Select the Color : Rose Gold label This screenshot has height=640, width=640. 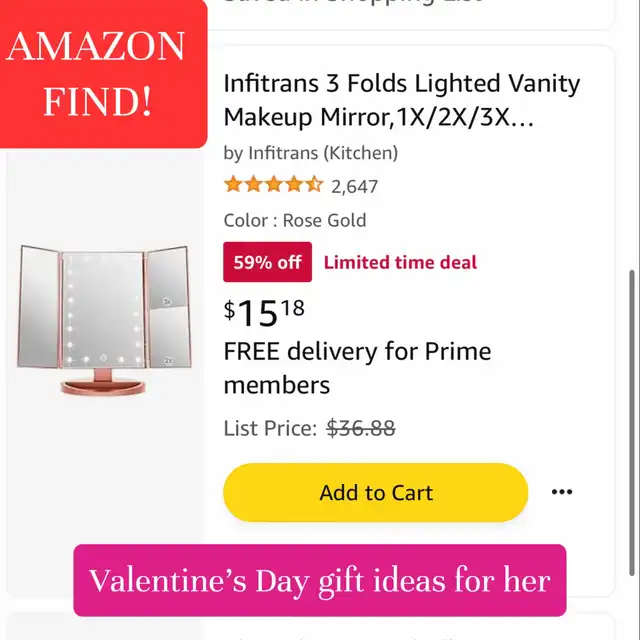pyautogui.click(x=295, y=220)
